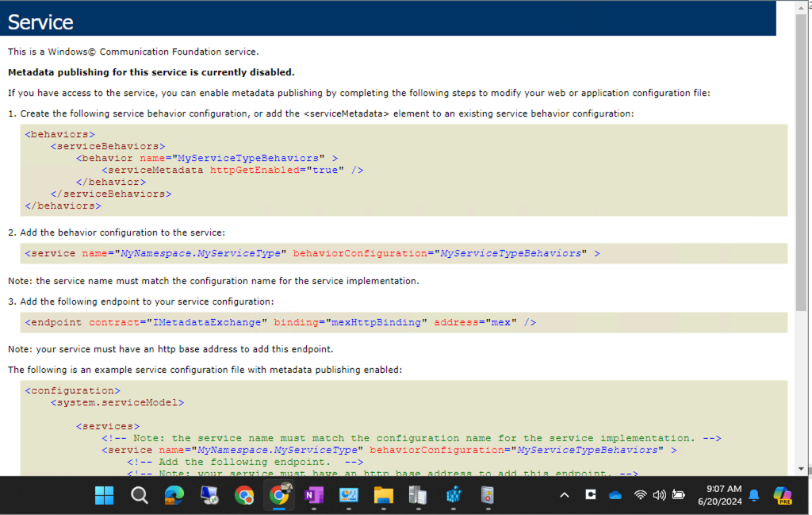812x515 pixels.
Task: Click the note that service name must match
Action: (x=213, y=281)
